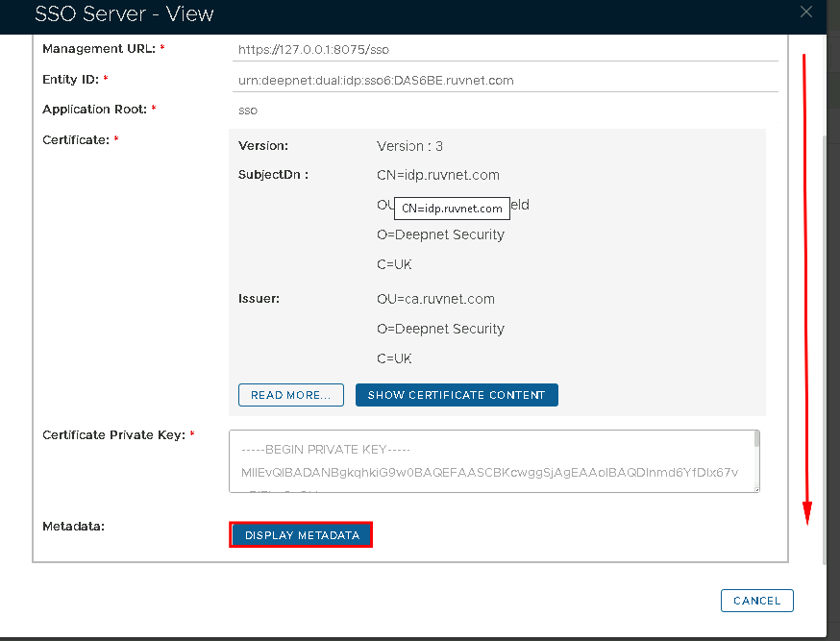Click the Metadata field label
840x641 pixels.
[x=73, y=527]
